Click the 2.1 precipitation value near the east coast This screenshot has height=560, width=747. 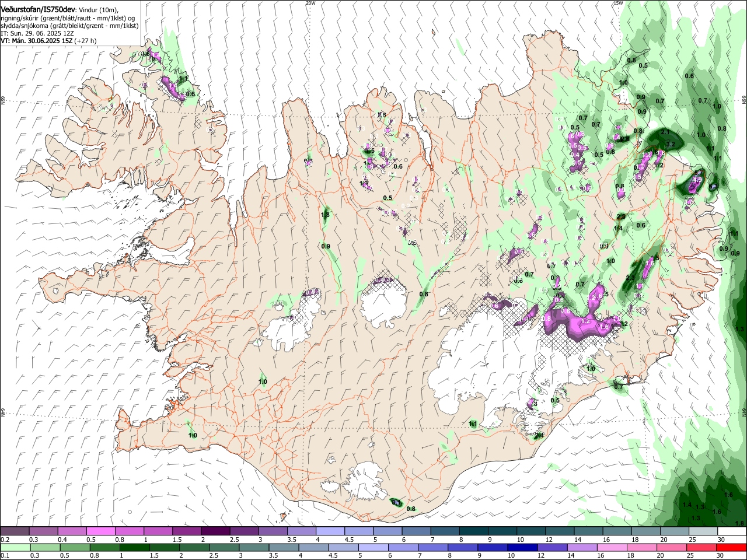click(x=664, y=132)
